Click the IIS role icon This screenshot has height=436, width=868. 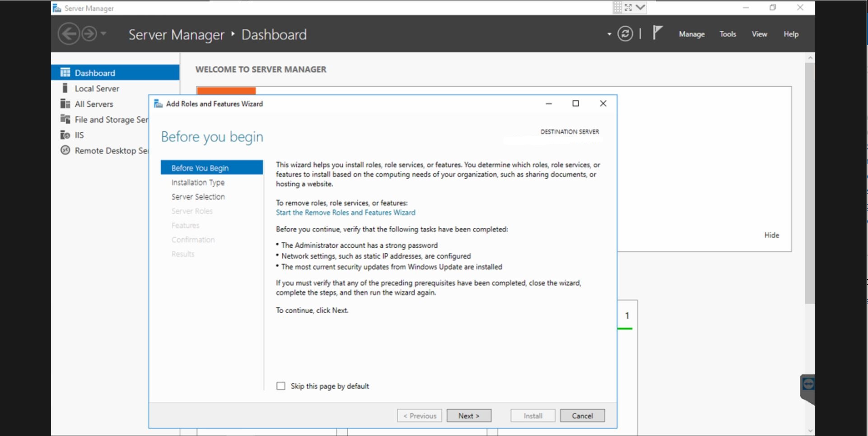(65, 135)
